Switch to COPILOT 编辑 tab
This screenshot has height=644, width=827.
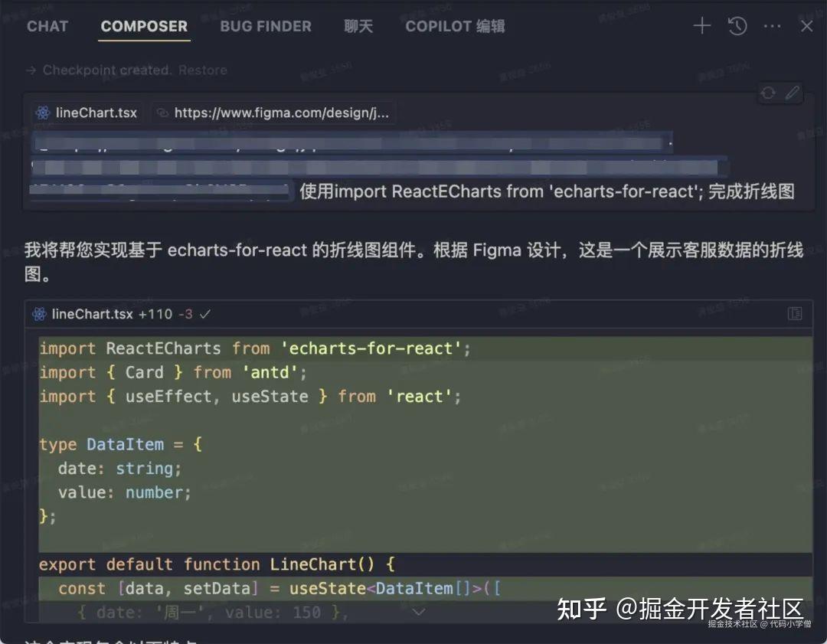click(455, 26)
